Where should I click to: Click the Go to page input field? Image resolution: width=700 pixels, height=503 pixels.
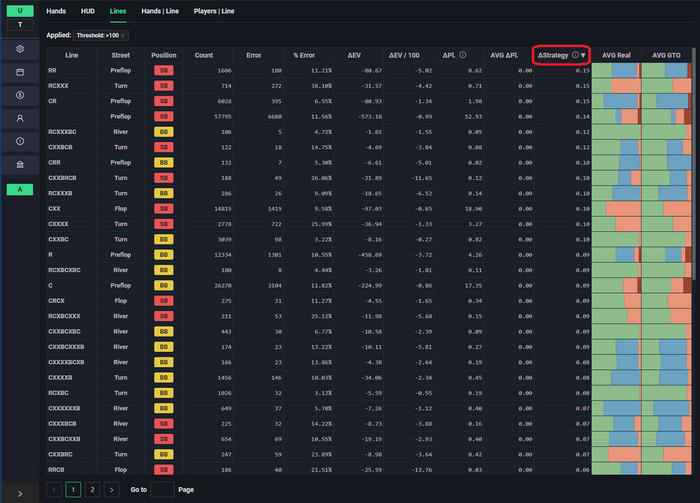[x=161, y=490]
